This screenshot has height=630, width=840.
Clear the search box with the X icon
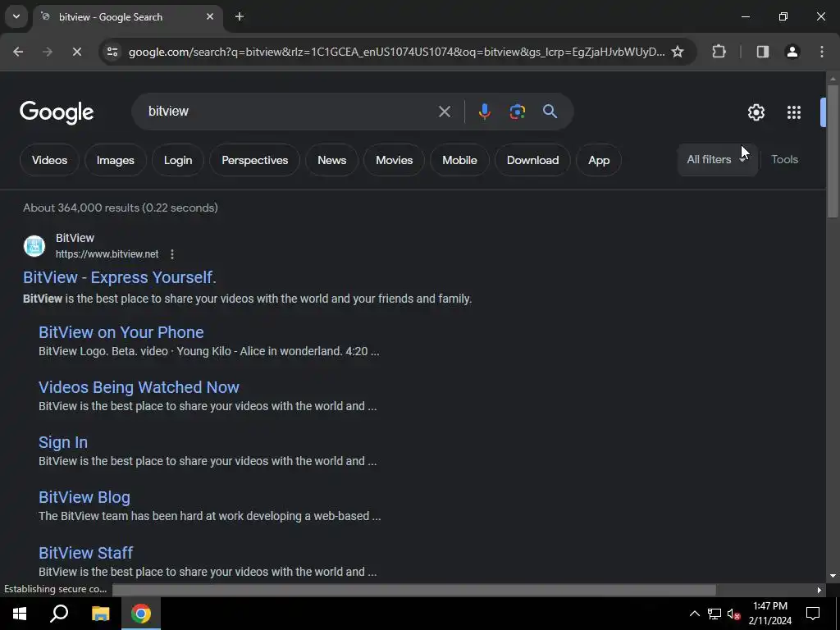(445, 112)
